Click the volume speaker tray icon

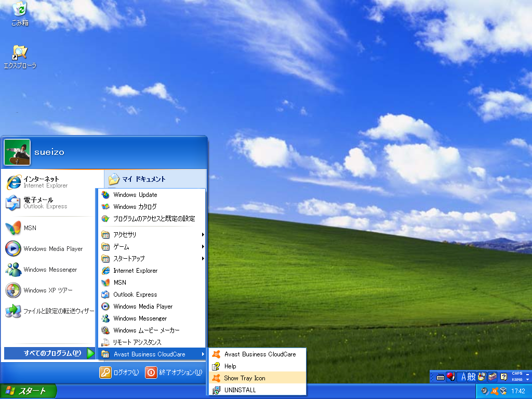click(x=485, y=391)
